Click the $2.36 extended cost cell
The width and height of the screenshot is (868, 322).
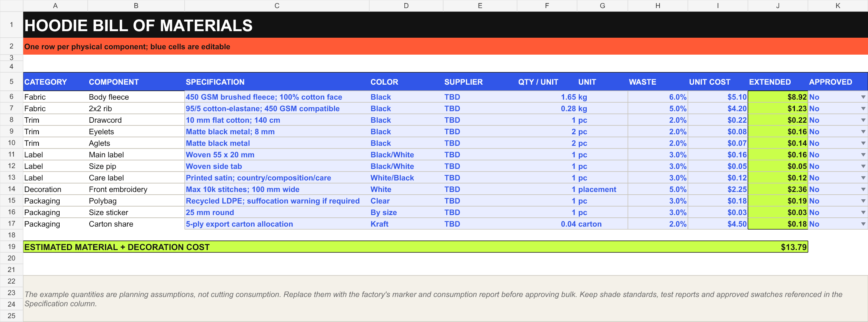[x=778, y=189]
